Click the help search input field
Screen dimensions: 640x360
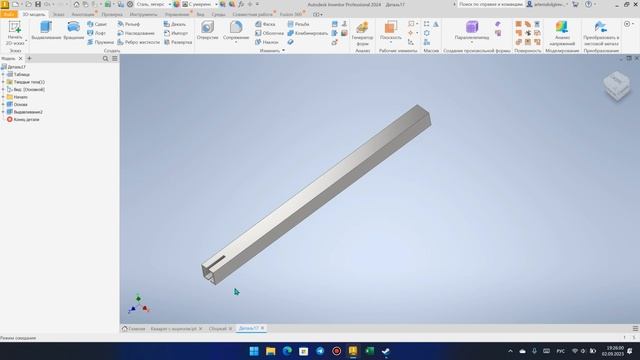(x=490, y=4)
